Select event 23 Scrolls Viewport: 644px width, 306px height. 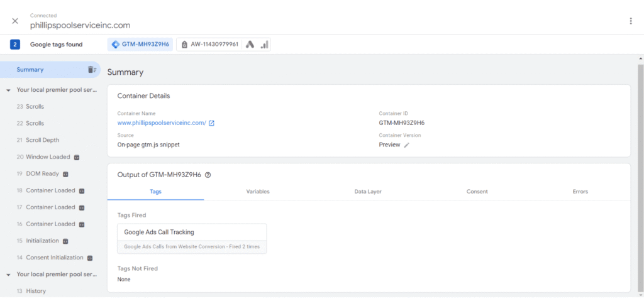[30, 107]
